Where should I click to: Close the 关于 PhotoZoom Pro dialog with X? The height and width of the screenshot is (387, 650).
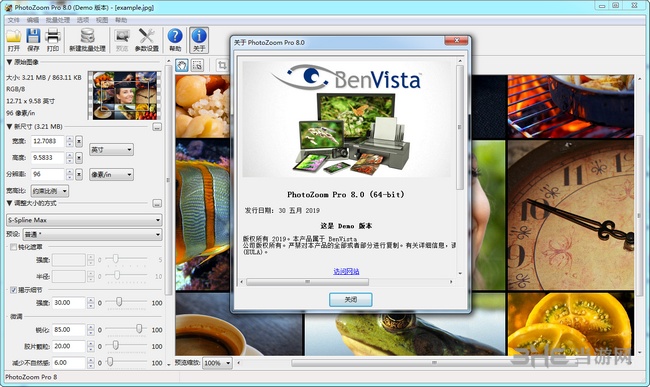tap(456, 40)
